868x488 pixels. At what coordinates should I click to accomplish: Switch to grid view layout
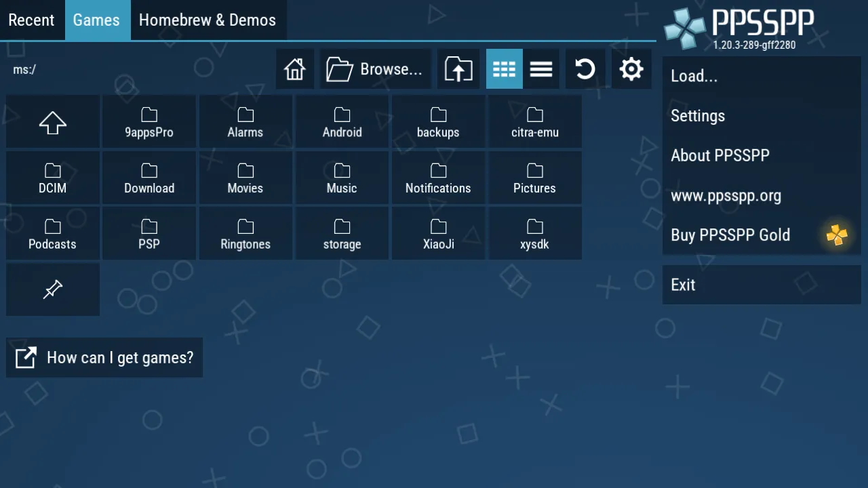tap(505, 69)
